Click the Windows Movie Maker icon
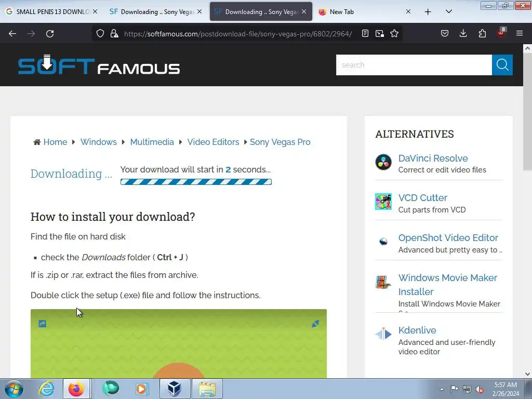Image resolution: width=532 pixels, height=399 pixels. 383,282
